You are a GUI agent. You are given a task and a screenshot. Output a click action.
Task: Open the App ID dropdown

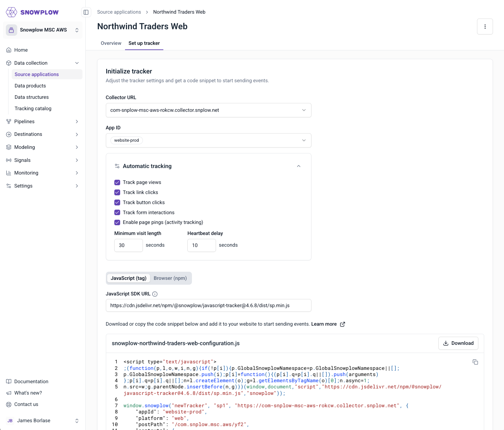208,140
